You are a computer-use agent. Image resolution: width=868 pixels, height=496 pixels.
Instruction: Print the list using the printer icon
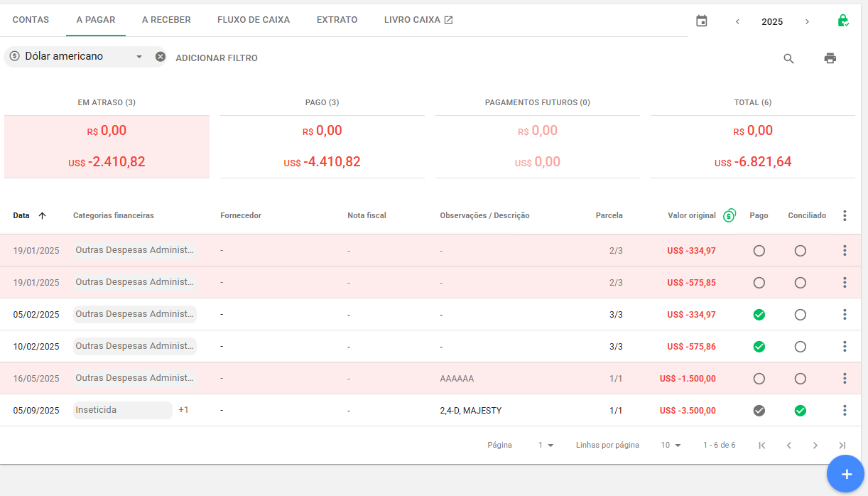(830, 58)
